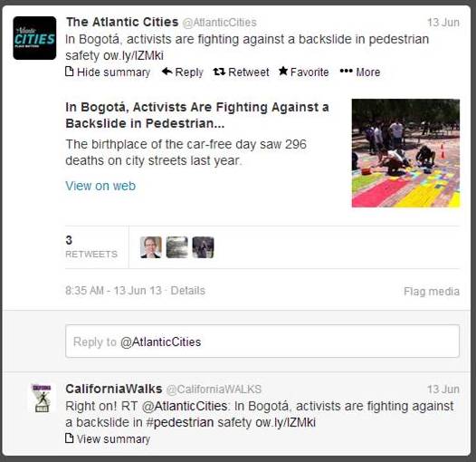Click the Retweet arrows icon
The height and width of the screenshot is (462, 476).
[219, 72]
